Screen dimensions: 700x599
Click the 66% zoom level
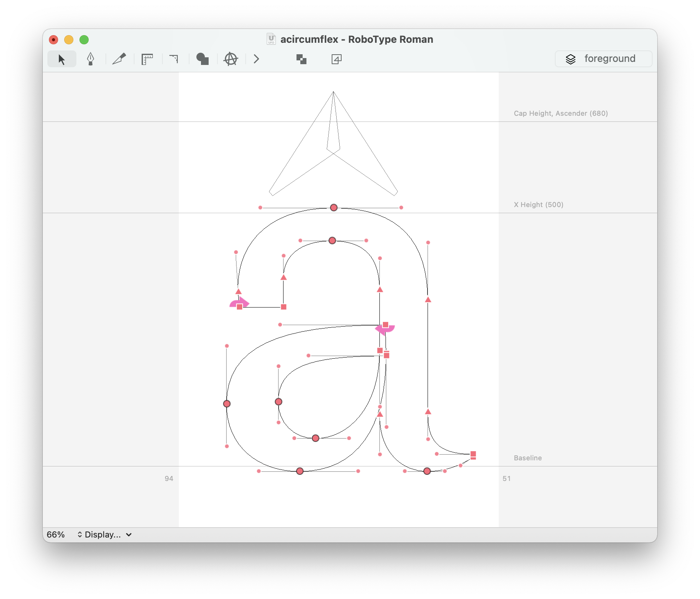(x=56, y=534)
